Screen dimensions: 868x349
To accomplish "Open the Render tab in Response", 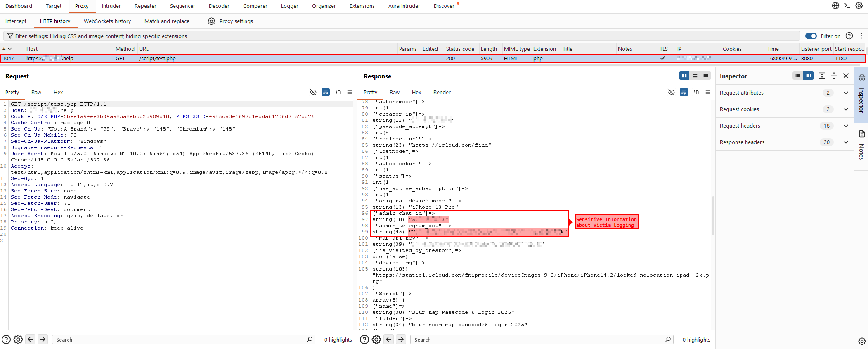I will point(442,93).
